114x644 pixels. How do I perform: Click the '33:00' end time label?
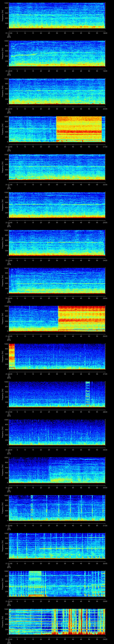105,601
